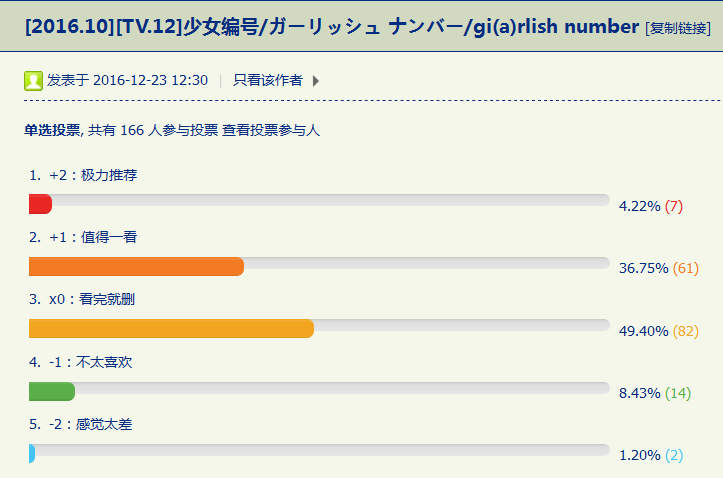Image resolution: width=723 pixels, height=478 pixels.
Task: Click the green author avatar icon
Action: click(x=33, y=81)
